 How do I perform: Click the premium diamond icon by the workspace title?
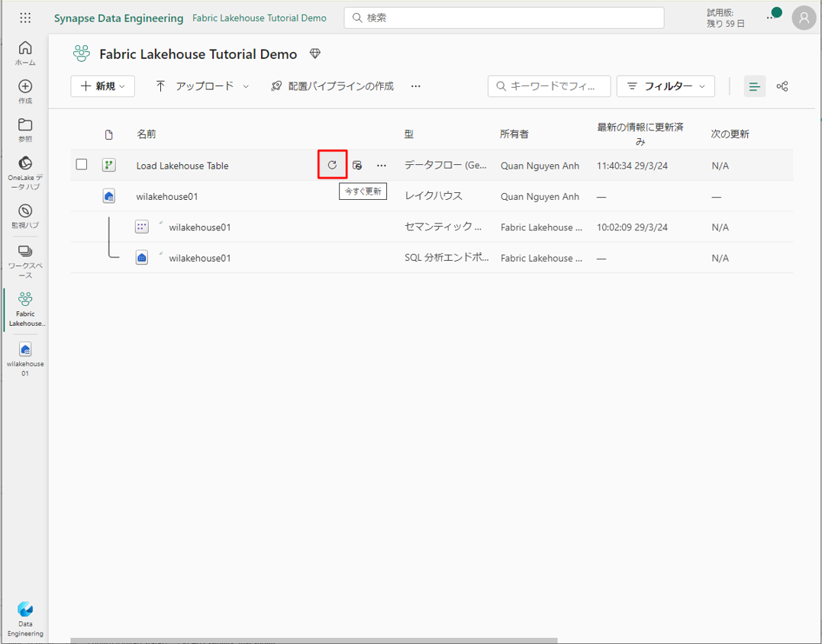pyautogui.click(x=314, y=53)
